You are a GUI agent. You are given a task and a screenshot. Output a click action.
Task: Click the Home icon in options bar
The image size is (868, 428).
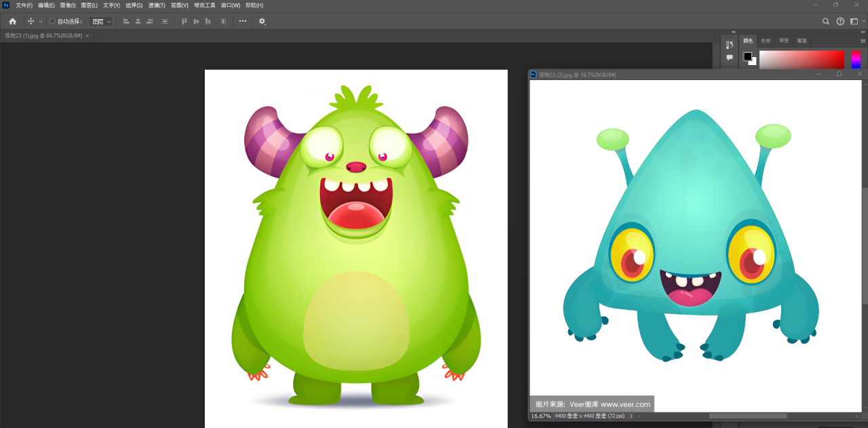[x=12, y=21]
